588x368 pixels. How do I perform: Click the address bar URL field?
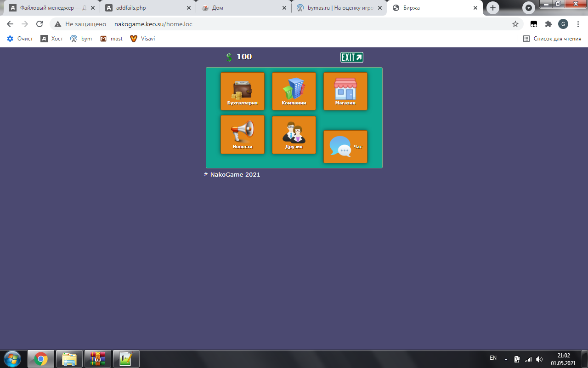[276, 24]
